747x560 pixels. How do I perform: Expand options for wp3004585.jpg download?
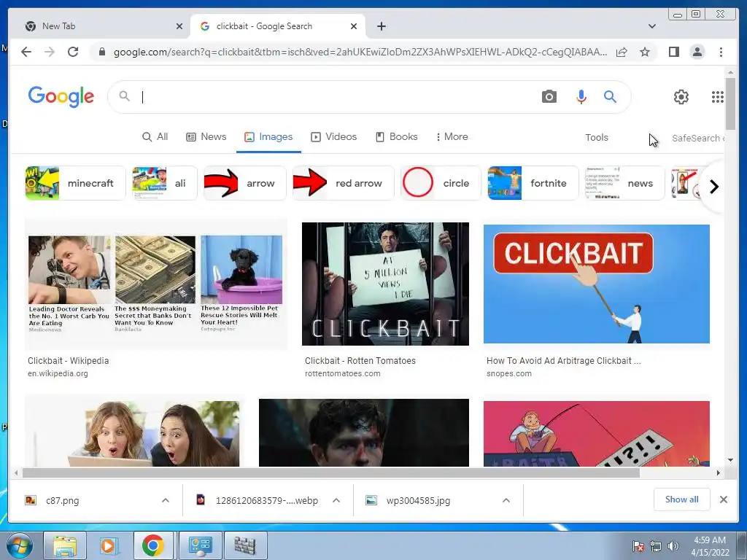point(506,500)
